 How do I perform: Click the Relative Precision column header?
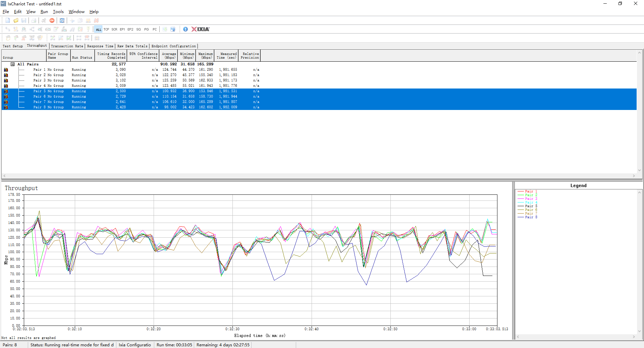click(x=250, y=56)
